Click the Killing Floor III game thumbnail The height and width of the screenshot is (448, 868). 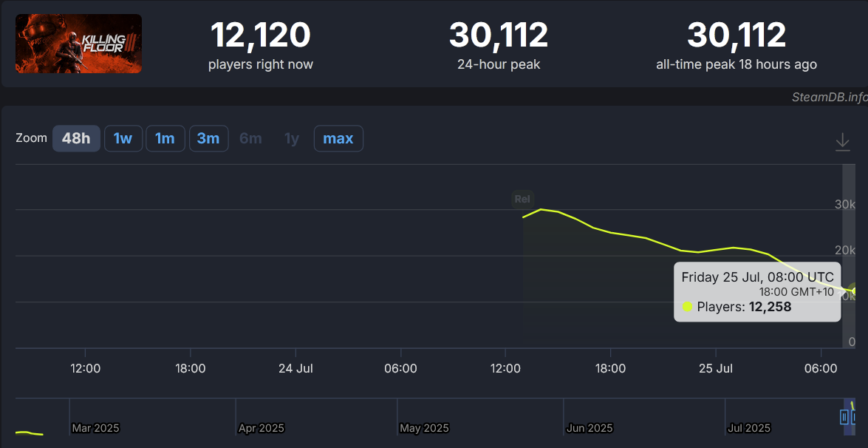coord(78,44)
